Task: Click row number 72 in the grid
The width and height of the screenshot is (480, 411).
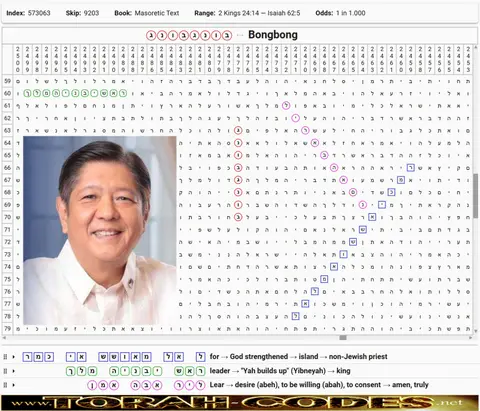Action: pyautogui.click(x=8, y=242)
